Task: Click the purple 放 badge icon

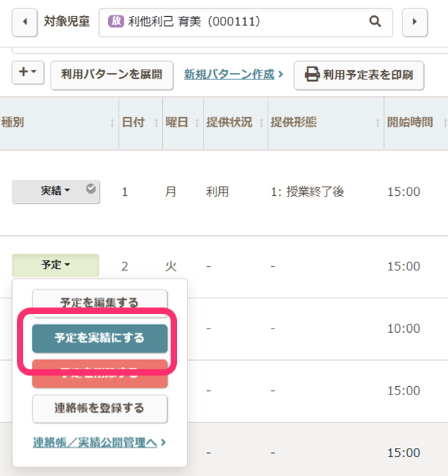Action: [116, 22]
